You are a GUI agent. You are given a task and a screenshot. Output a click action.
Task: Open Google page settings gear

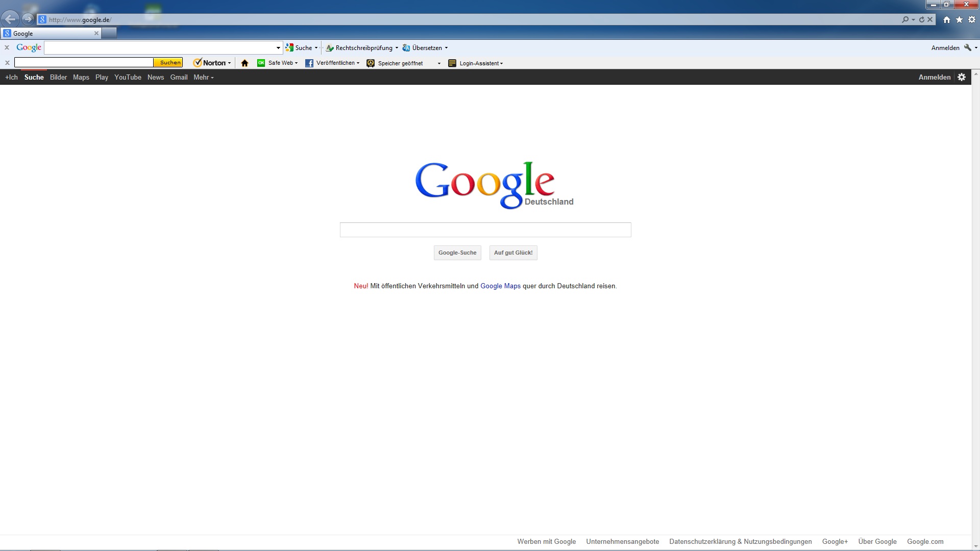(x=962, y=77)
